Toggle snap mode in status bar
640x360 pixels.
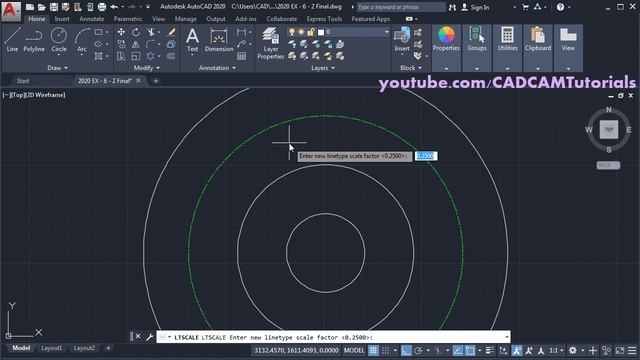[x=385, y=350]
